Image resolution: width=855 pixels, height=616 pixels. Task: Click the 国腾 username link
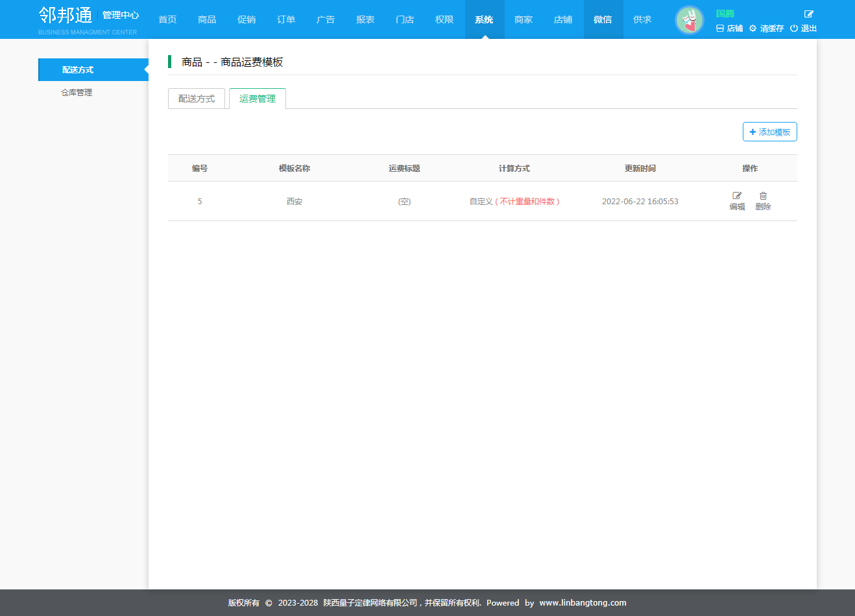click(725, 14)
